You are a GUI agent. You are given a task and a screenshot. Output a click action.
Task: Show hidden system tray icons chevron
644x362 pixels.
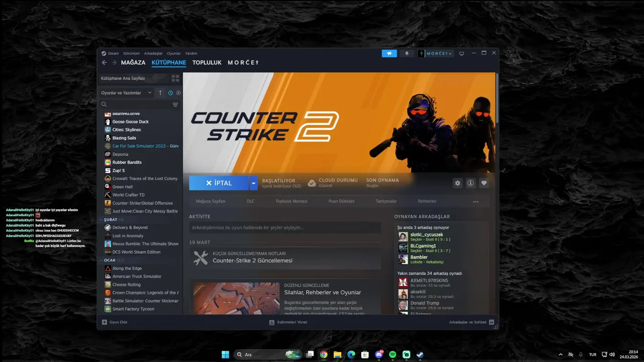tap(560, 354)
